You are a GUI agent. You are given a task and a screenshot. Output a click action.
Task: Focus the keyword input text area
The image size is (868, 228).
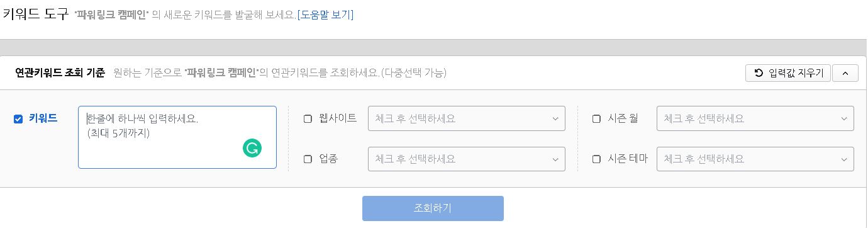[x=177, y=137]
